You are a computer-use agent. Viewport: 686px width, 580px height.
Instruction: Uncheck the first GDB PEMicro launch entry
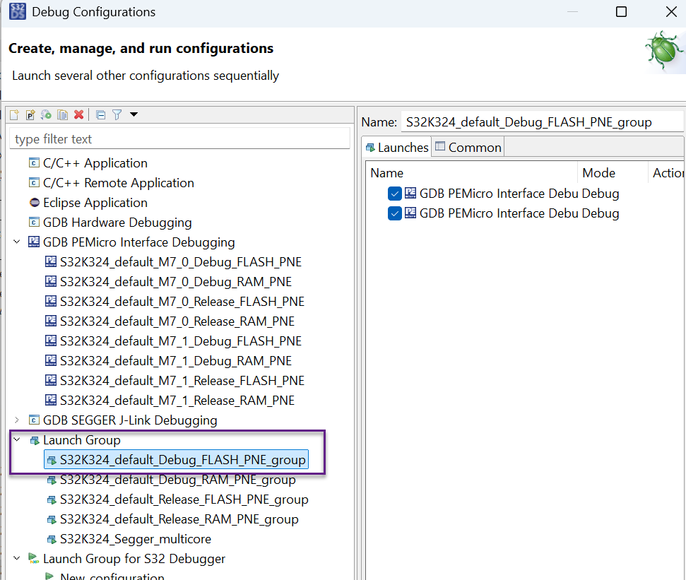395,193
